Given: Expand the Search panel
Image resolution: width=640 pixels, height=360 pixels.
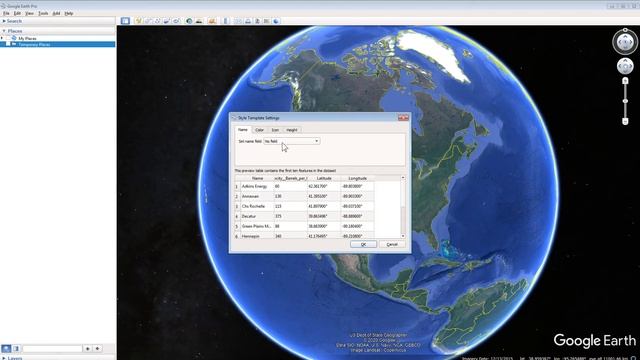Looking at the screenshot, I should click(x=4, y=21).
